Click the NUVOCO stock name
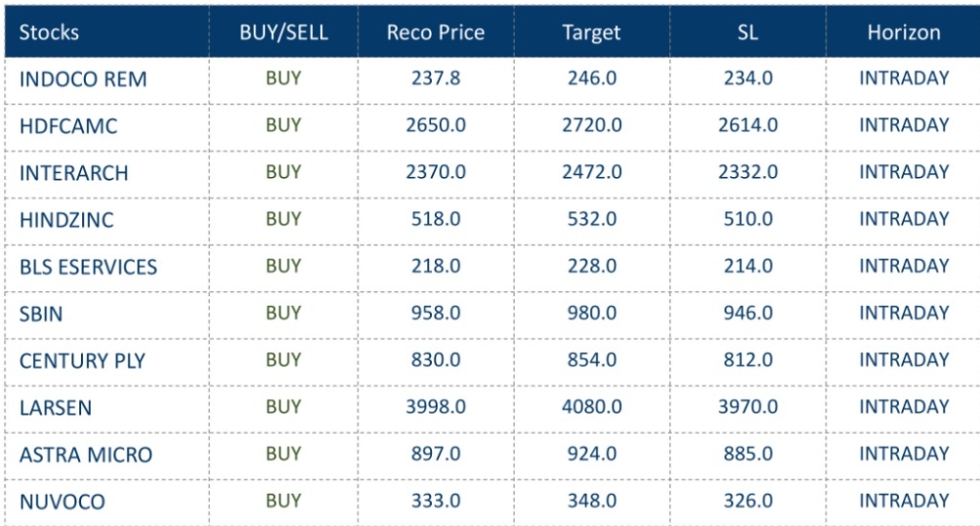The image size is (980, 526). click(x=62, y=502)
